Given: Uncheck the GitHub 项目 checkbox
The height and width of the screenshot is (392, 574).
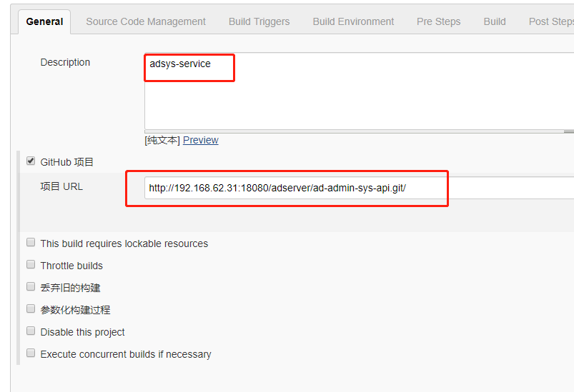Looking at the screenshot, I should click(31, 161).
